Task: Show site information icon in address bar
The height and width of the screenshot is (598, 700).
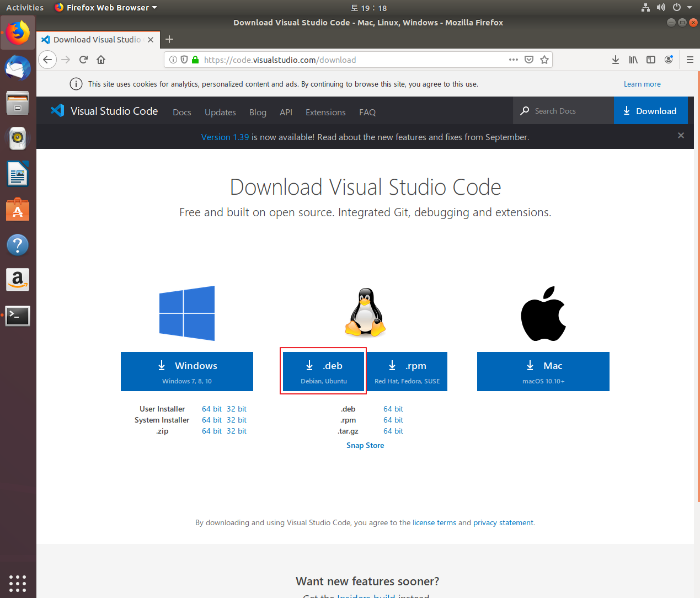Action: coord(173,60)
